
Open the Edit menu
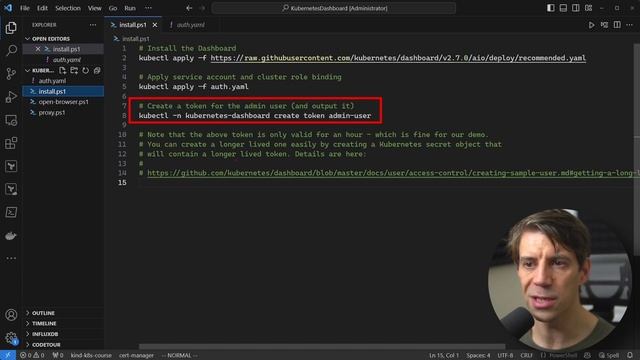[42, 8]
